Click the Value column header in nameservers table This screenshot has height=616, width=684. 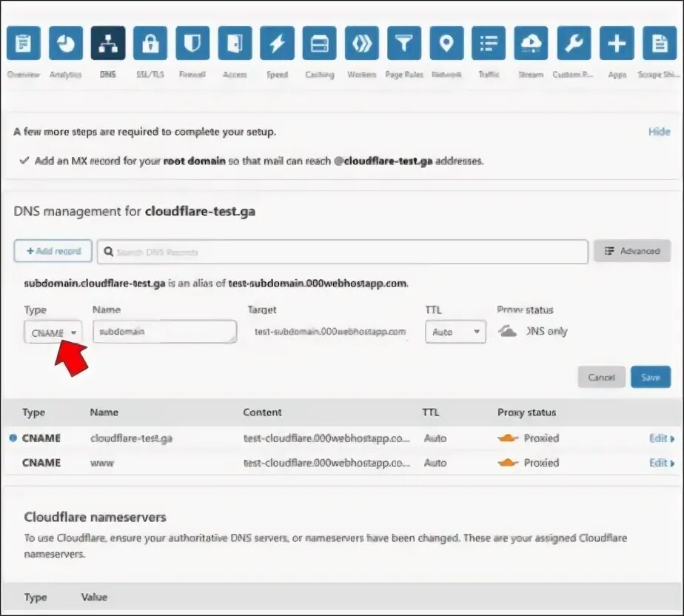coord(94,597)
